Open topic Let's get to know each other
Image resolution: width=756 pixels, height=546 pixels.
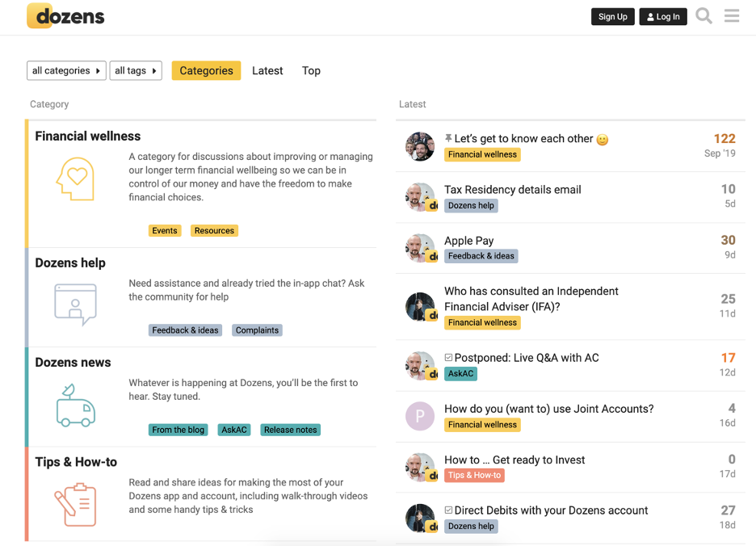(x=523, y=138)
